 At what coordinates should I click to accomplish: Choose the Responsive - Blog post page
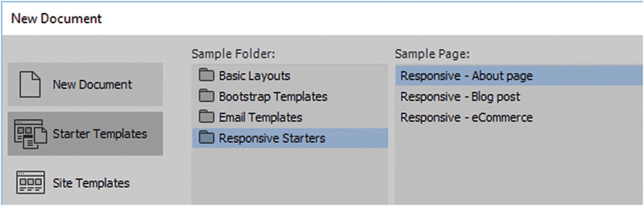[460, 96]
